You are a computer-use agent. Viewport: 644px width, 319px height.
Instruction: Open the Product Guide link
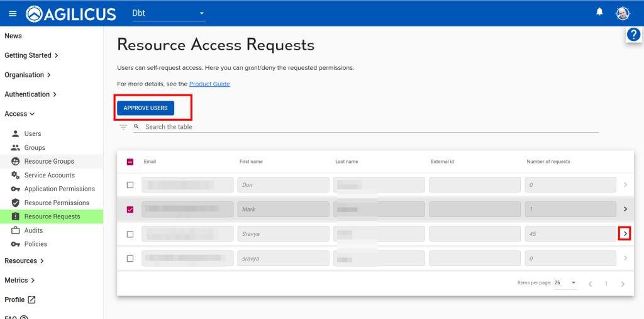(209, 84)
